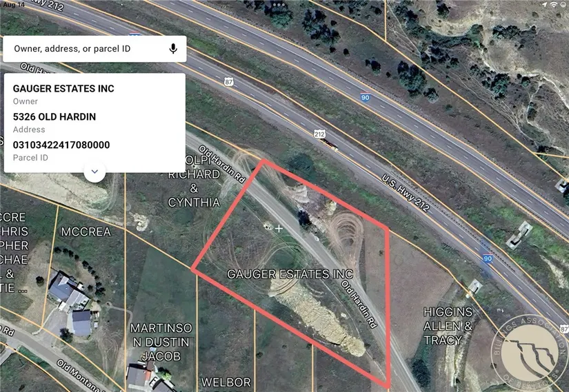Click the US 87 route shield marker
The image size is (569, 392).
228,82
